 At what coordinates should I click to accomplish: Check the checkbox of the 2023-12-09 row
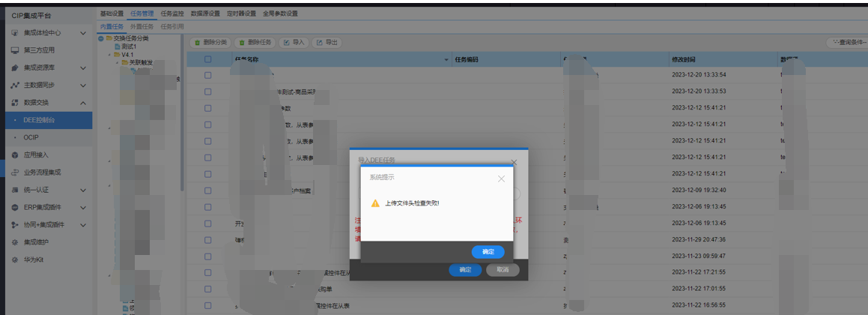(x=207, y=190)
